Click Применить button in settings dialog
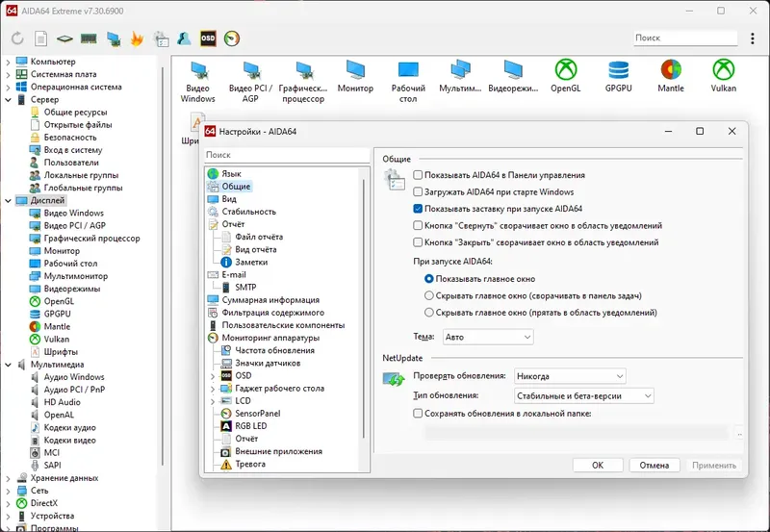 pos(714,466)
